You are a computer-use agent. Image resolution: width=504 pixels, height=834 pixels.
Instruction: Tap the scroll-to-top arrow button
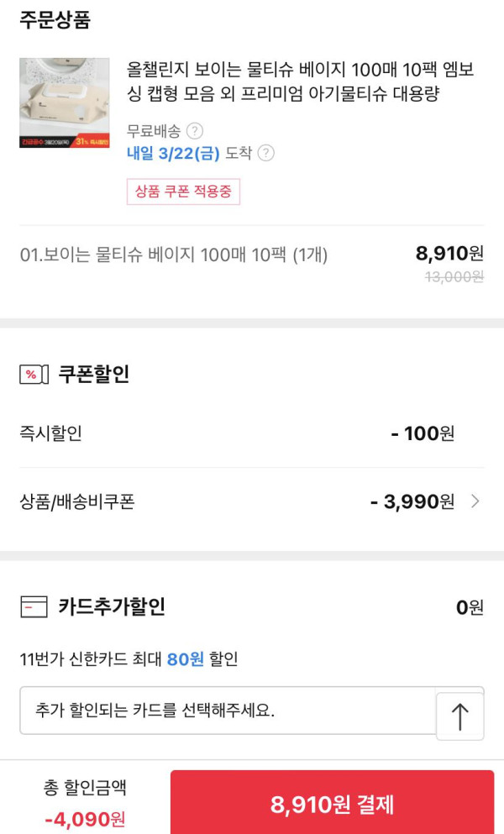coord(459,716)
